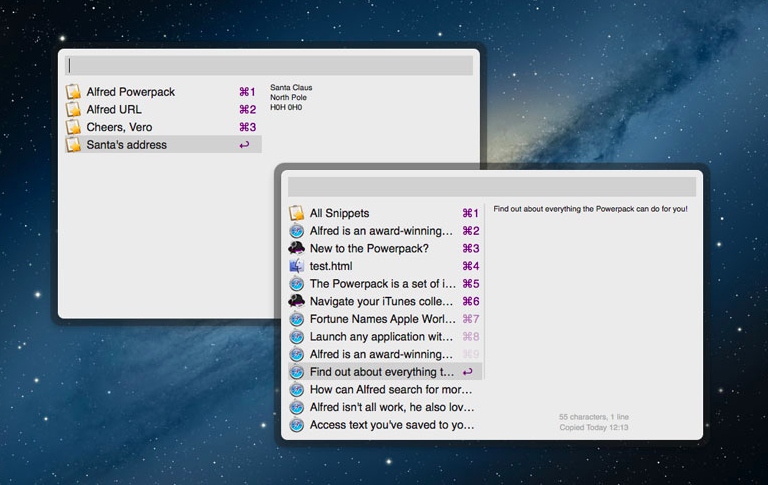The height and width of the screenshot is (485, 768).
Task: Select The Powerpack is a set of i… entry
Action: (385, 284)
